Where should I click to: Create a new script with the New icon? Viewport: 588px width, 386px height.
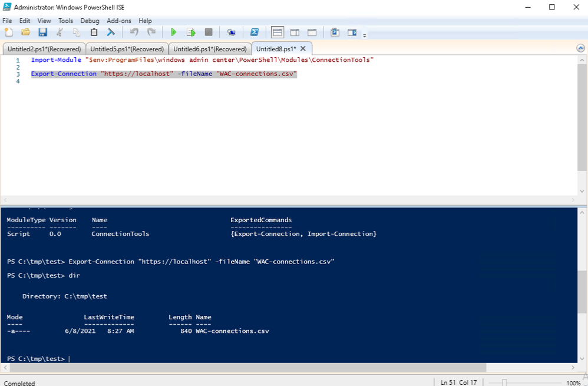tap(9, 32)
